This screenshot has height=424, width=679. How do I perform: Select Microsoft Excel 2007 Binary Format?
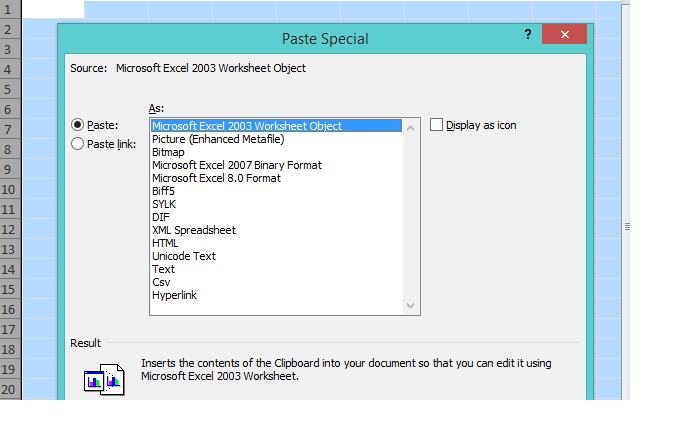(x=236, y=165)
